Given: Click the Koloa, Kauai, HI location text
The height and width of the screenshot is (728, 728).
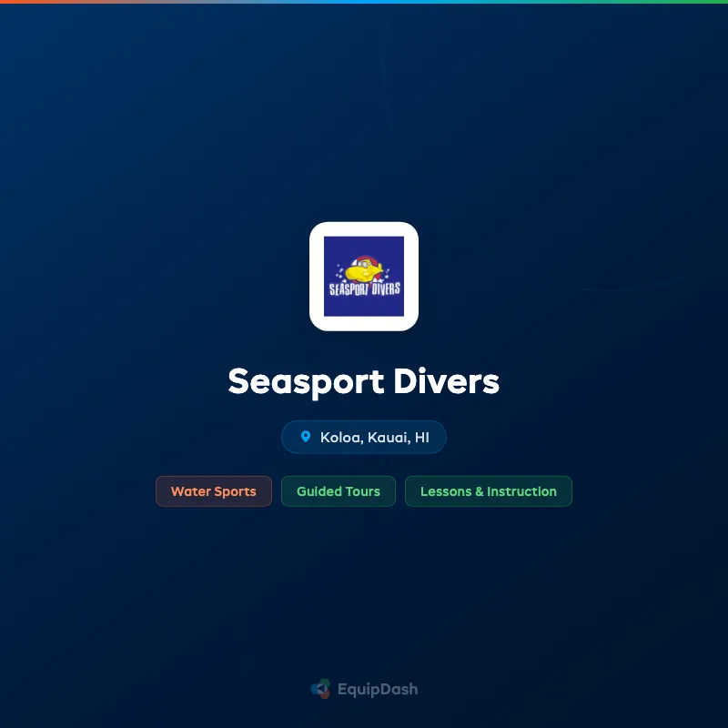Looking at the screenshot, I should [375, 438].
